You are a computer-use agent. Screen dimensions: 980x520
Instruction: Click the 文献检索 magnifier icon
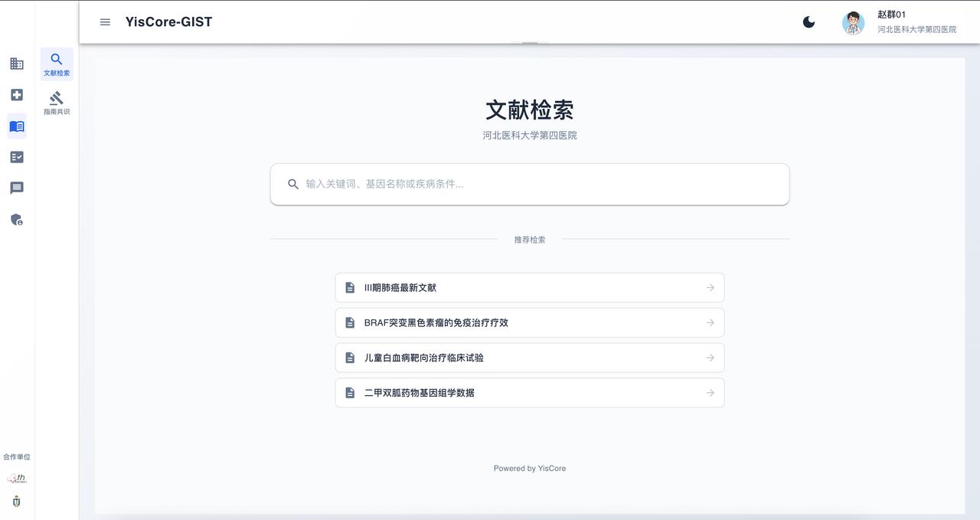(x=56, y=58)
